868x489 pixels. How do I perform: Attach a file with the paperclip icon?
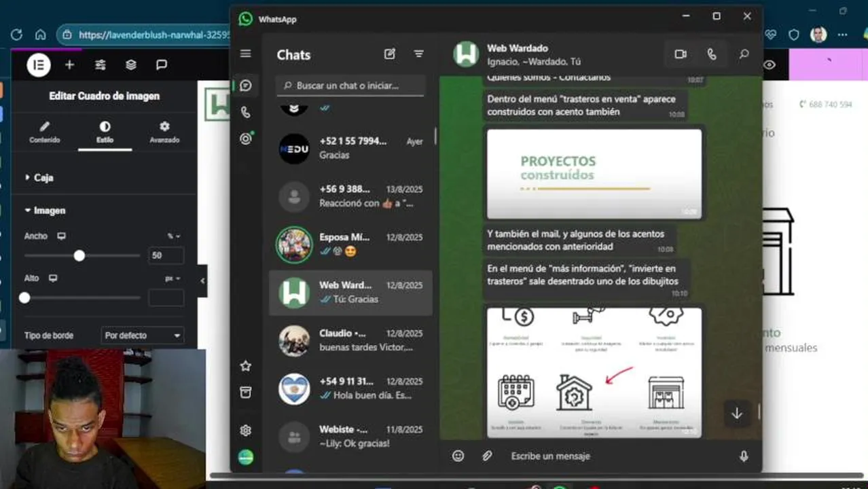(x=487, y=456)
